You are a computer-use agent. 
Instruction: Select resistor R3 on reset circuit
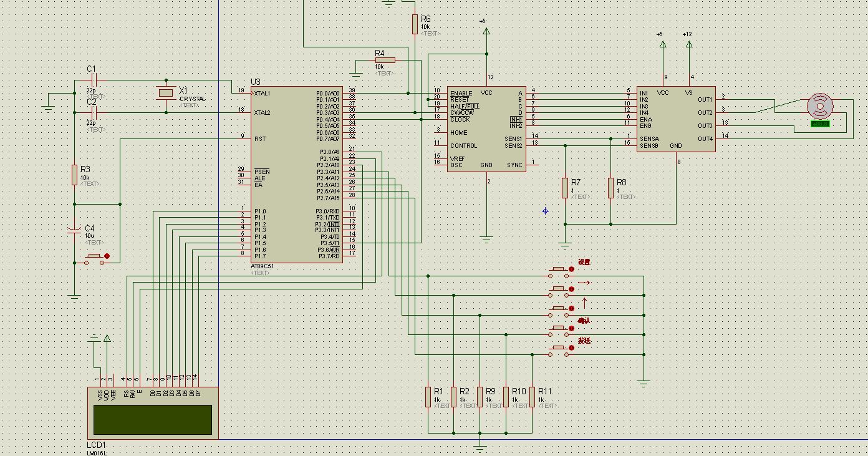point(75,174)
